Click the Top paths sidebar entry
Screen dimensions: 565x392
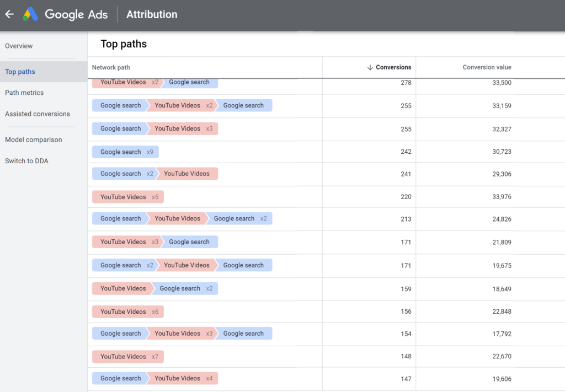[20, 71]
